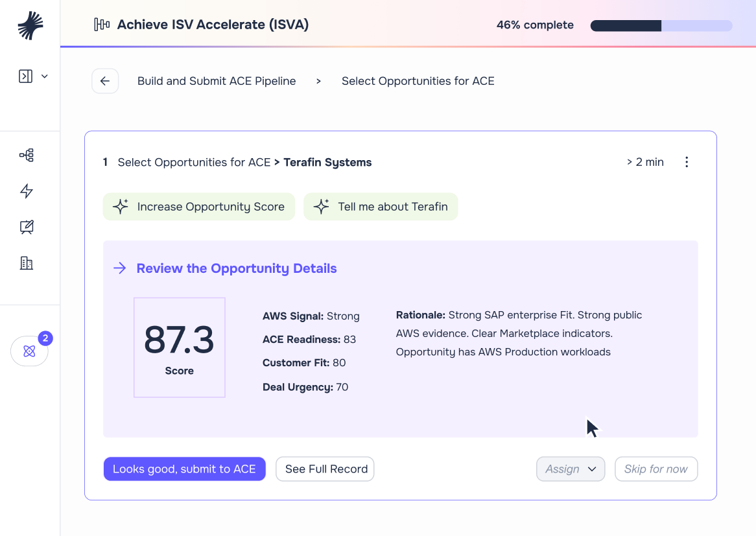Toggle the sidebar panel icon
This screenshot has width=756, height=536.
25,76
